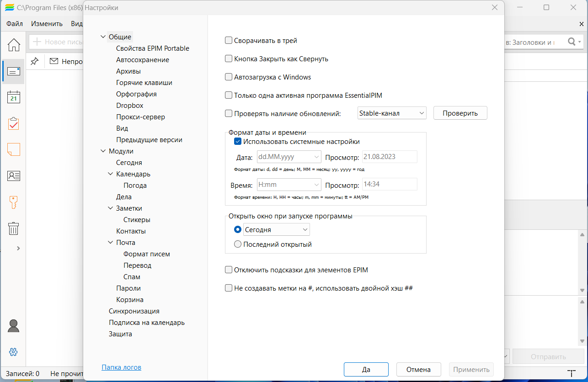Viewport: 588px width, 382px height.
Task: Open the Вид menu
Action: (x=76, y=24)
